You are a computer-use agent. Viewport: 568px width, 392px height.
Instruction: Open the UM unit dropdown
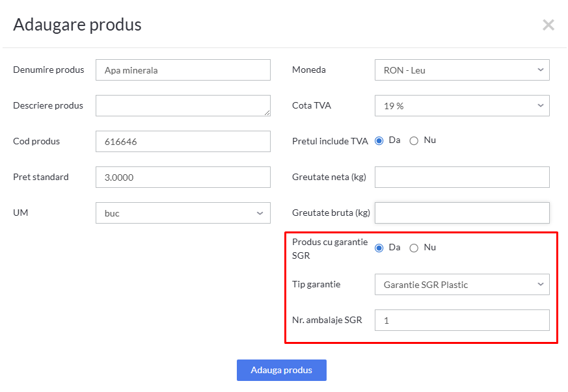(x=183, y=213)
